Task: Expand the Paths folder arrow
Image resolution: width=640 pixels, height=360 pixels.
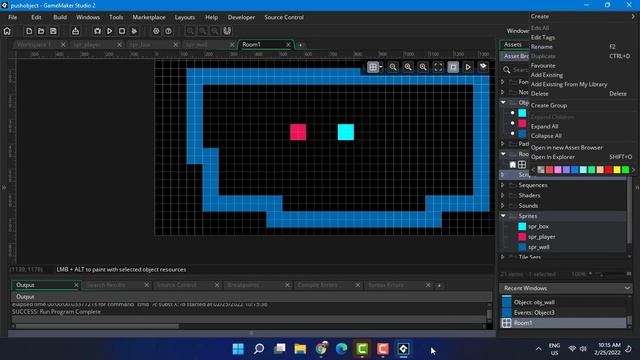Action: (503, 144)
